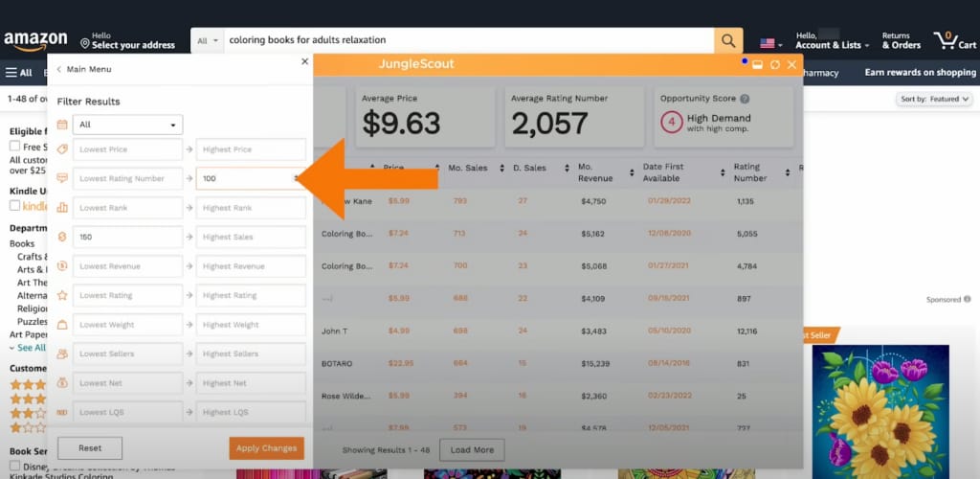The image size is (980, 479).
Task: Click the Lowest Revenue field
Action: pyautogui.click(x=127, y=265)
